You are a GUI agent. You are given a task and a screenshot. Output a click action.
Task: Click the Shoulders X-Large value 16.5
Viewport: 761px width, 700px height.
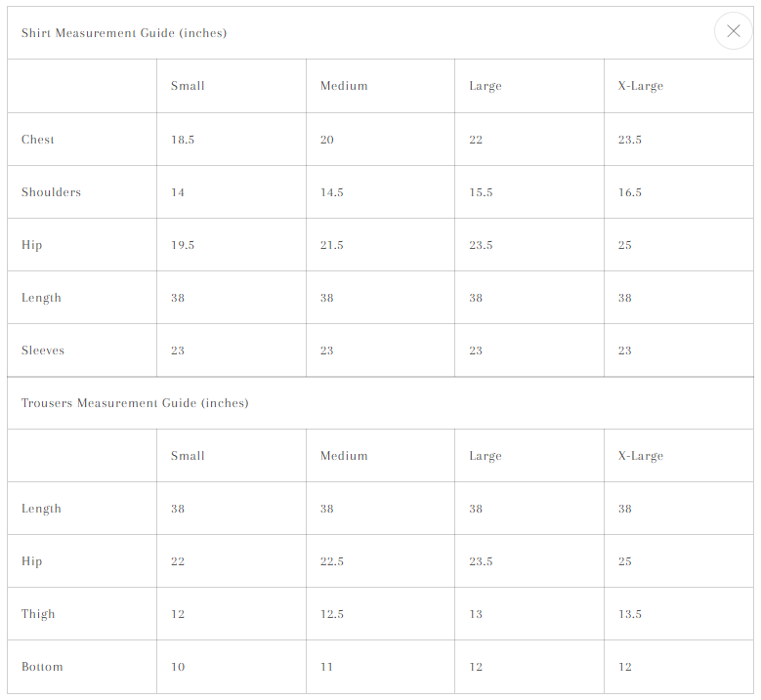[x=629, y=192]
